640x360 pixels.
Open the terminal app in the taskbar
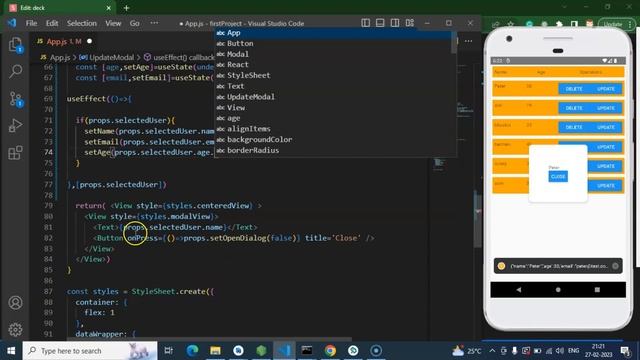(x=307, y=351)
